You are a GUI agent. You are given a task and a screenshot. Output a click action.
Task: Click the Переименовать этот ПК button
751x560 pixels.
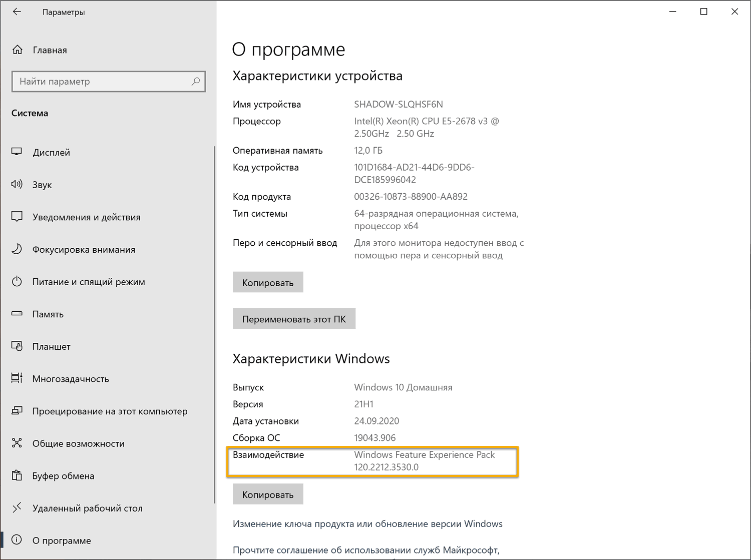tap(293, 318)
